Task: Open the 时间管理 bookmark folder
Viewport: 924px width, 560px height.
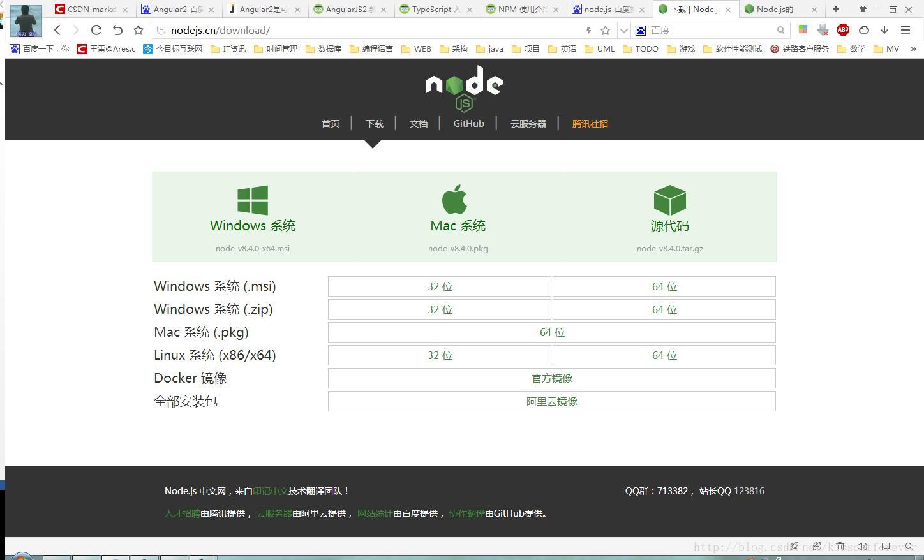Action: tap(276, 48)
